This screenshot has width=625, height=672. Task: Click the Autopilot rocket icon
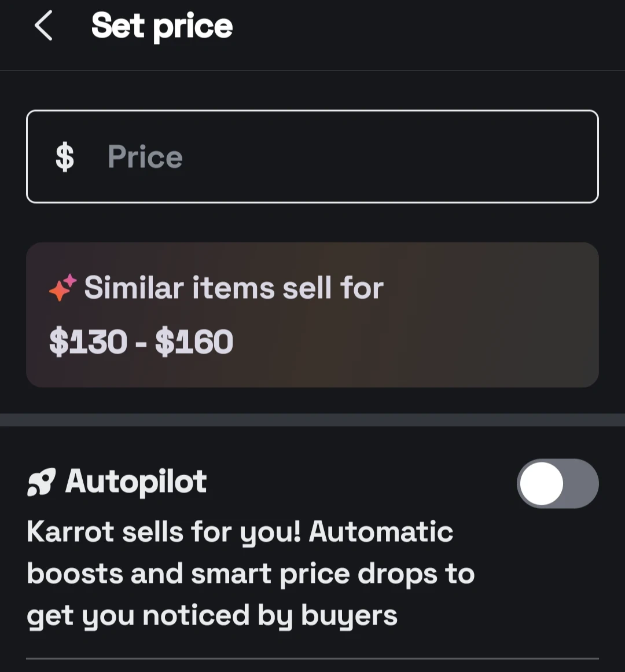tap(42, 482)
